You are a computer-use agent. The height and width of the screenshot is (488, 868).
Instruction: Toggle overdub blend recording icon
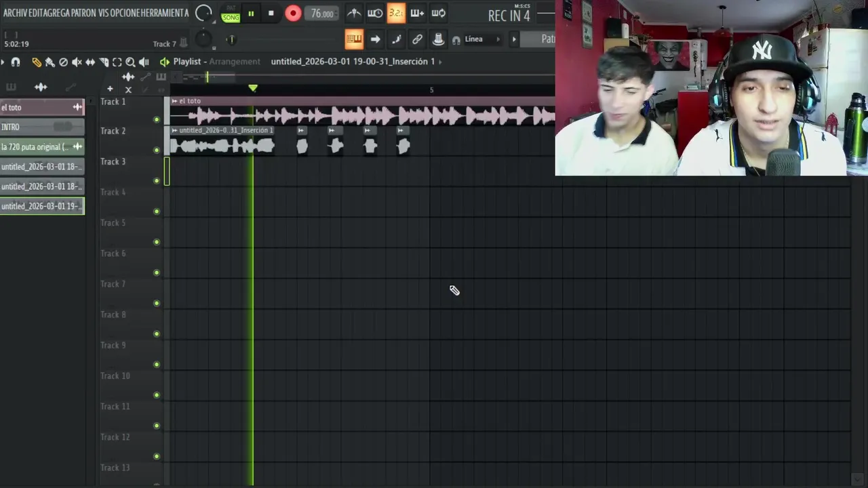click(417, 13)
